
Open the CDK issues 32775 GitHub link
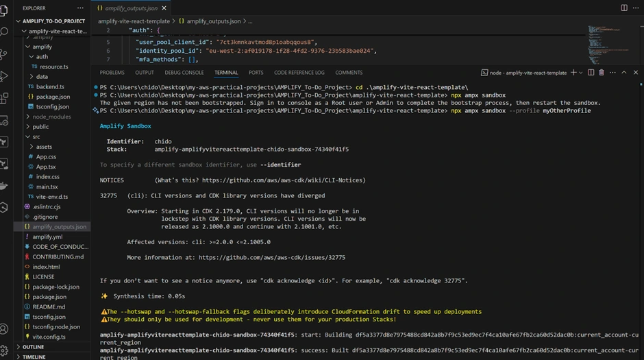click(271, 258)
